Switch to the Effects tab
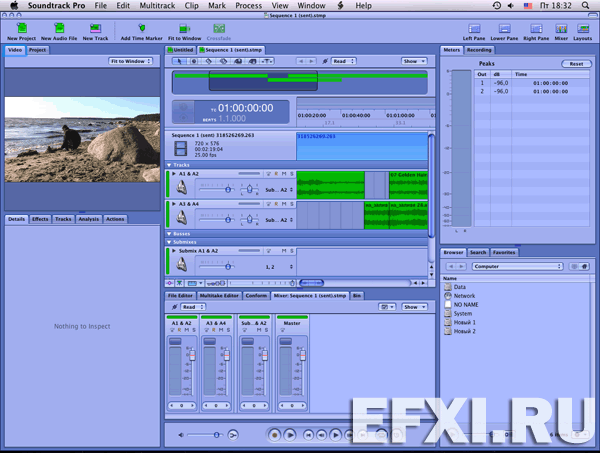This screenshot has height=453, width=600. click(40, 219)
